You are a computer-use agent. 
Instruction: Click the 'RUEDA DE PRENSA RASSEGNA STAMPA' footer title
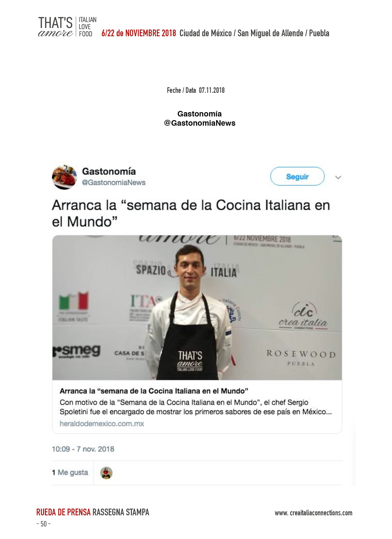tap(92, 512)
